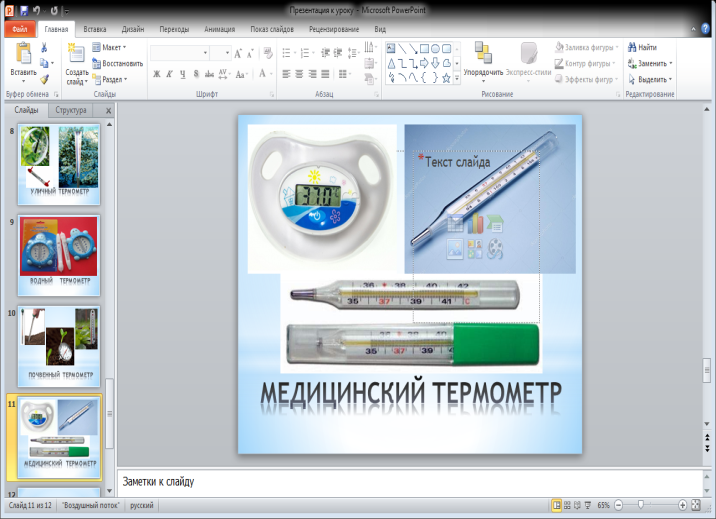Select the Format Painter brush icon
716x519 pixels.
click(x=45, y=78)
